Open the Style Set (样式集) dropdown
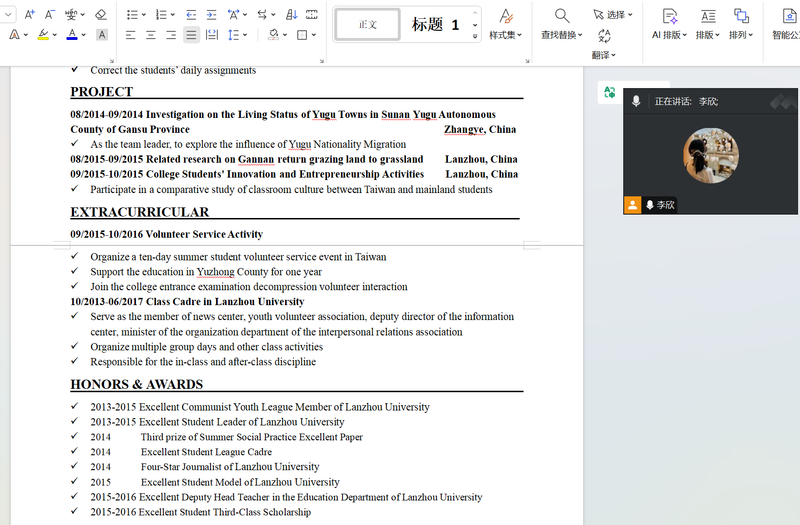Screen dimensions: 800x525 (506, 35)
